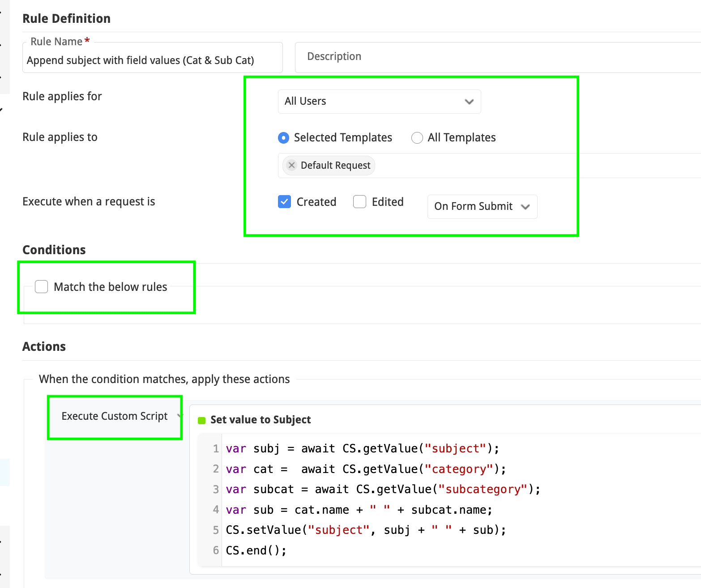Click the CS.end() line in script editor
The width and height of the screenshot is (701, 588).
point(256,550)
